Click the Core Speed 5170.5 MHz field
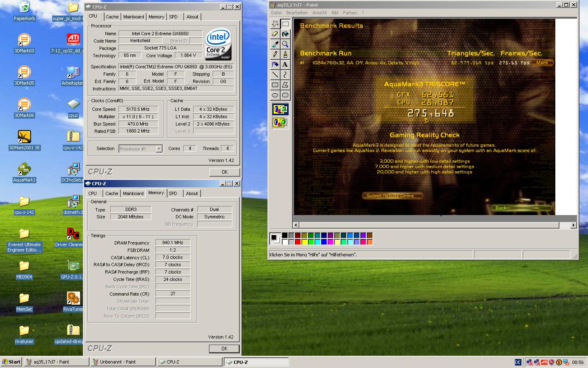588x368 pixels. point(138,109)
